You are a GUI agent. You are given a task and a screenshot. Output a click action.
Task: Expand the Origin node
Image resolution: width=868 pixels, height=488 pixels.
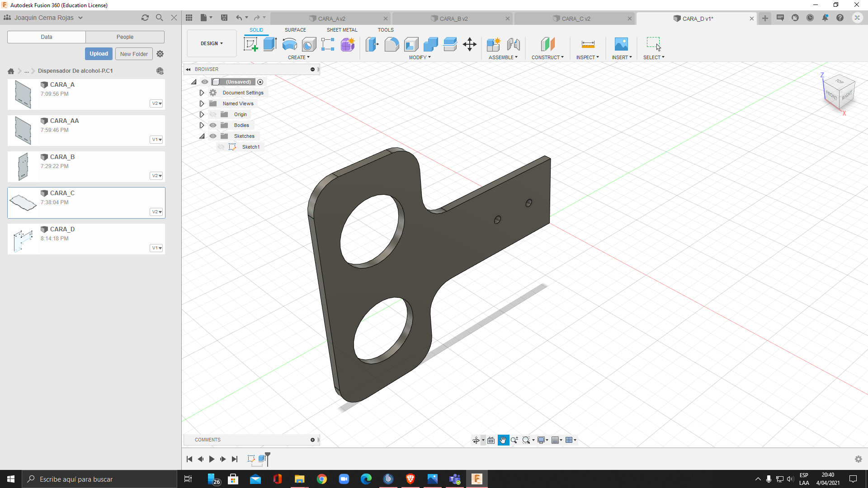tap(202, 114)
